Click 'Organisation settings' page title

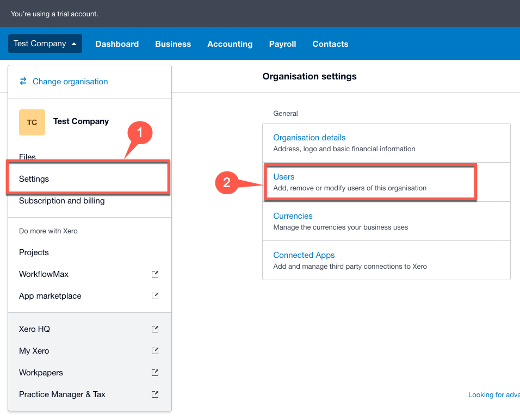coord(309,76)
